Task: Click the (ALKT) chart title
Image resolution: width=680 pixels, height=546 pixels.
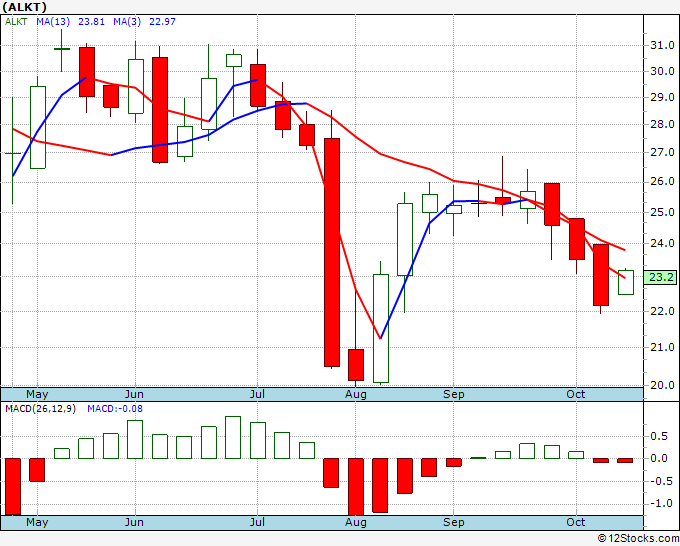Action: [24, 7]
